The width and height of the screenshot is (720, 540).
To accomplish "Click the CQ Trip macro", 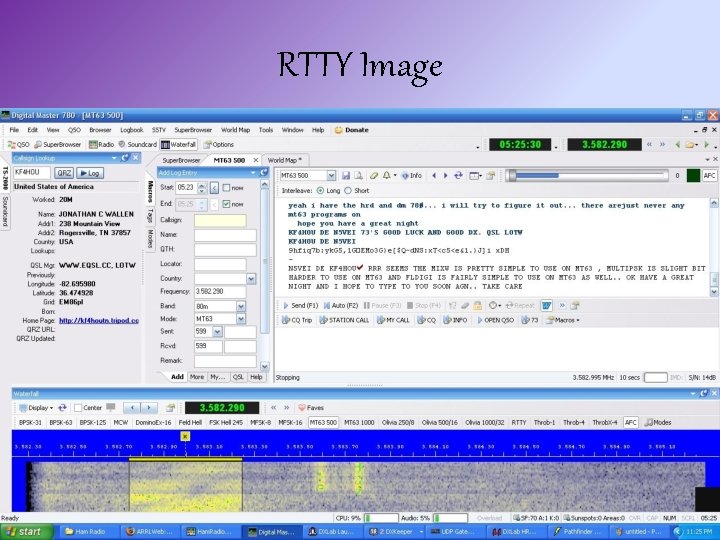I will (297, 320).
